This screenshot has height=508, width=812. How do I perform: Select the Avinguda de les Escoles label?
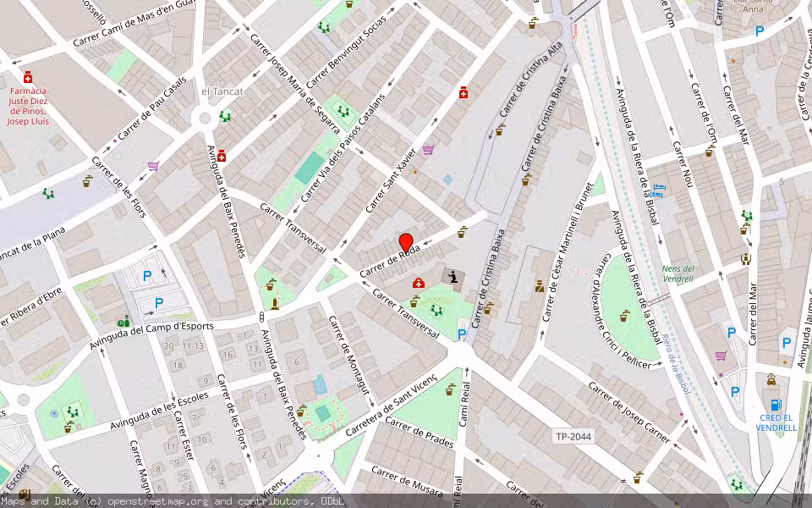160,411
